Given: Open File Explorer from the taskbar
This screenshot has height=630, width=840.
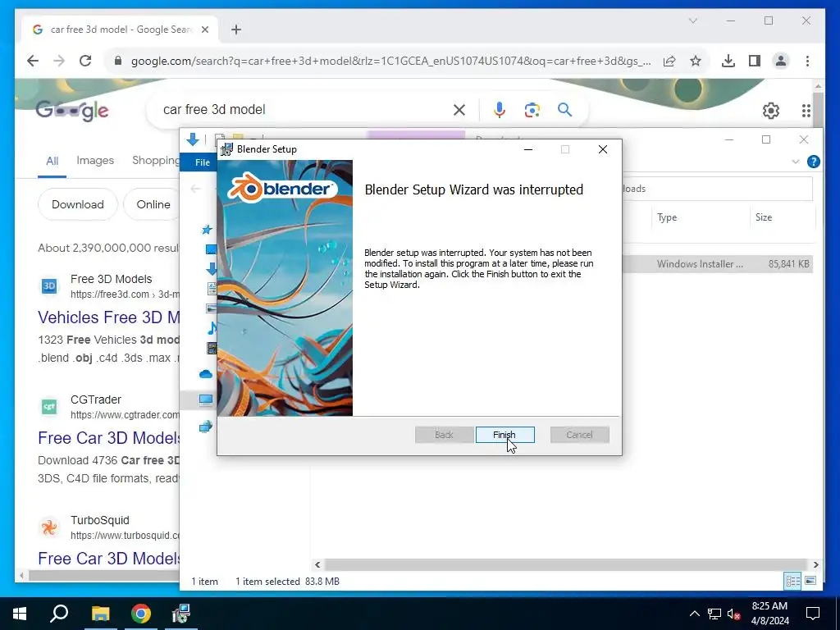Looking at the screenshot, I should pyautogui.click(x=100, y=614).
